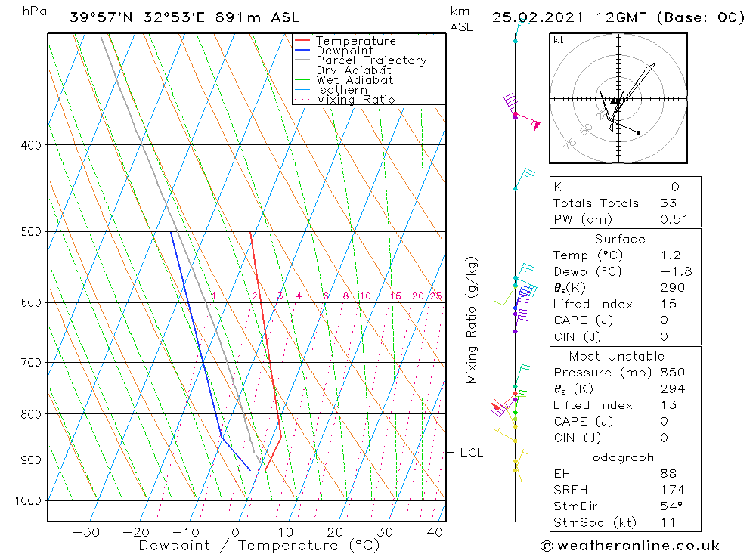Select the 'Temperature' legend label
Image resolution: width=756 pixels, height=554 pixels.
click(x=356, y=41)
